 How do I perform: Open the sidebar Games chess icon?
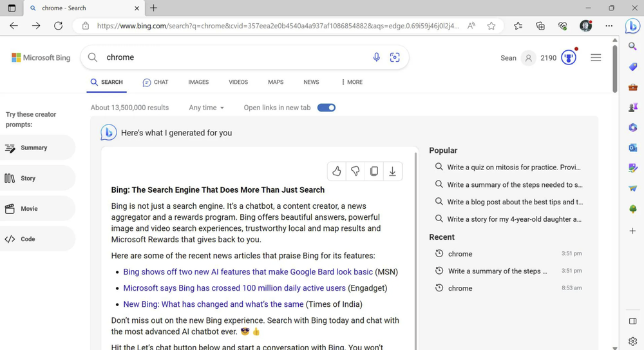[x=633, y=108]
